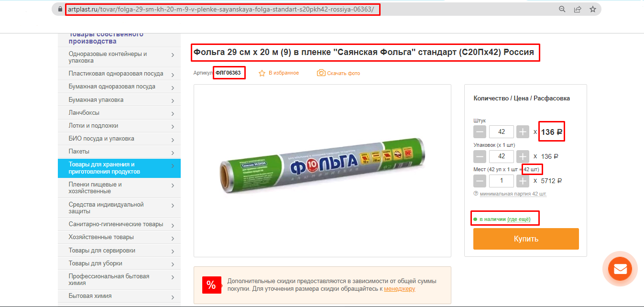This screenshot has width=644, height=307.
Task: Expand the Ланчбоксы category chevron
Action: (x=173, y=114)
